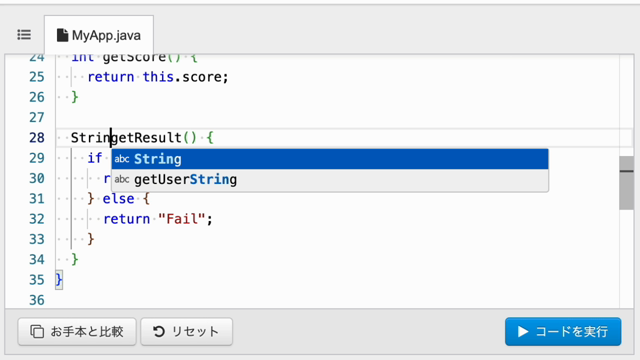Switch to the MyApp.java tab

pos(99,35)
